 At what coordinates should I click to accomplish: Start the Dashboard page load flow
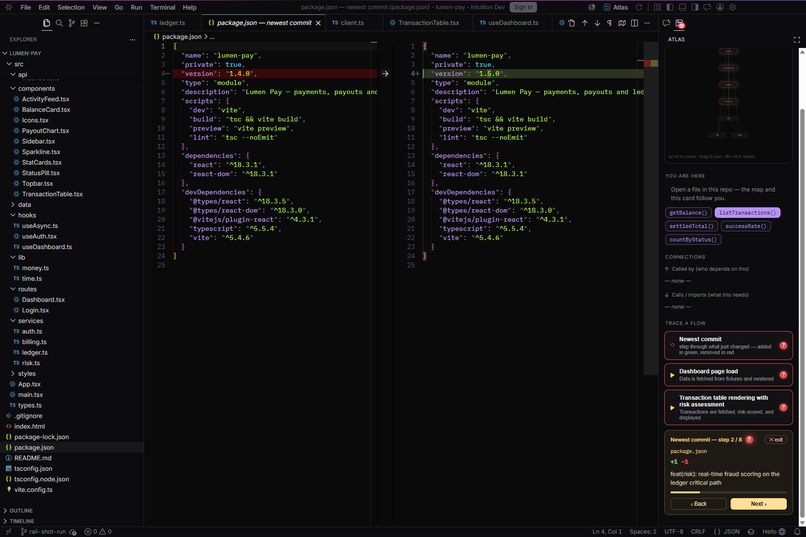pos(728,375)
